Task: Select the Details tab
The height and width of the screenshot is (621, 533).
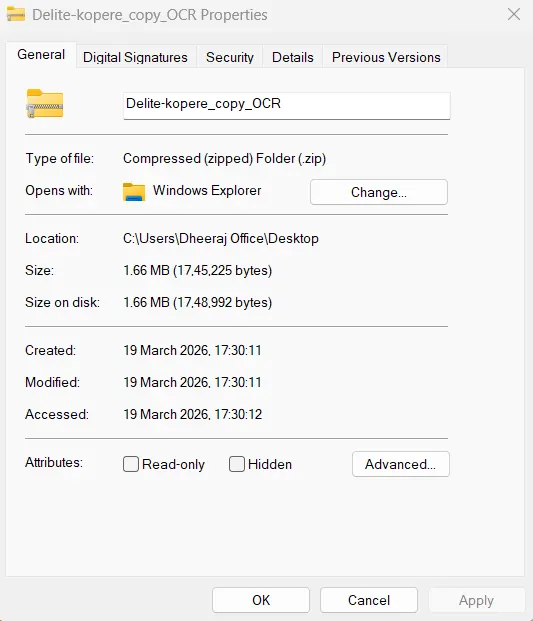Action: pyautogui.click(x=293, y=57)
